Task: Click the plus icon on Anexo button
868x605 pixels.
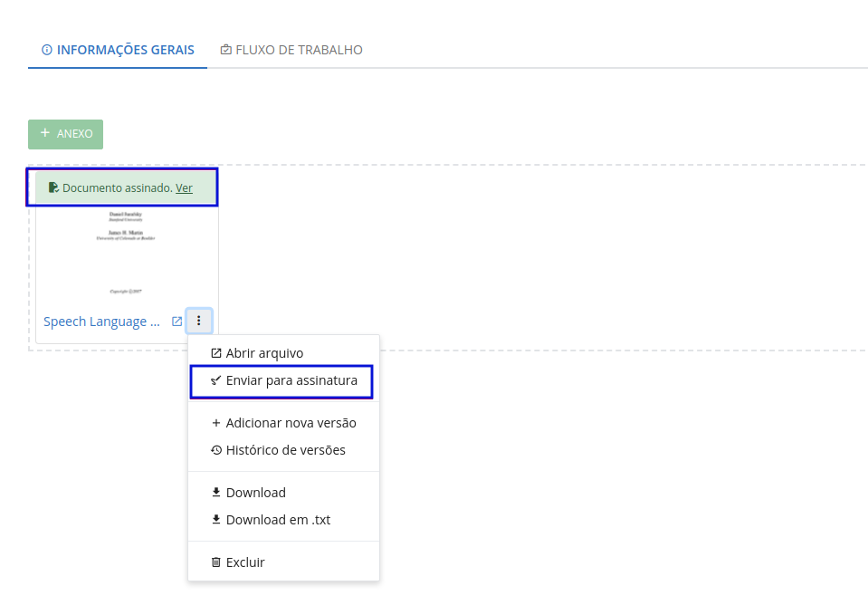Action: (x=45, y=133)
